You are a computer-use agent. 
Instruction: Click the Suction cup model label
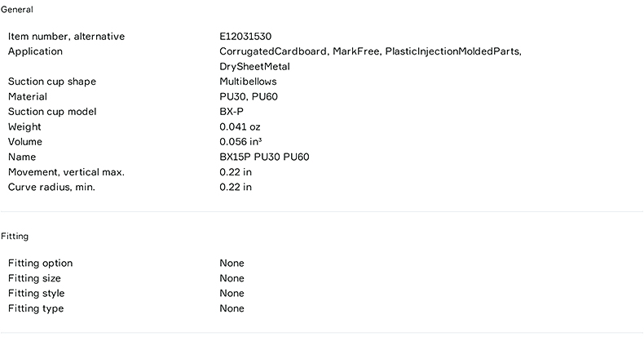(x=52, y=112)
